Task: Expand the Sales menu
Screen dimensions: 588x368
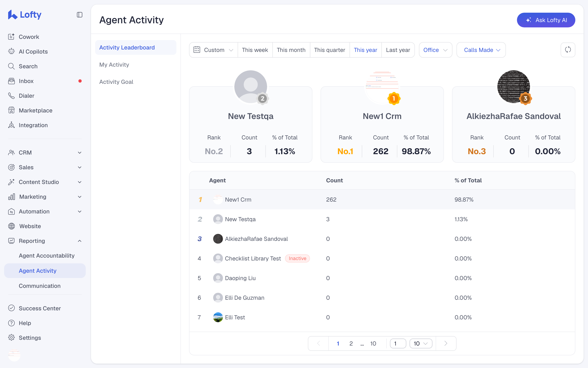Action: point(45,167)
